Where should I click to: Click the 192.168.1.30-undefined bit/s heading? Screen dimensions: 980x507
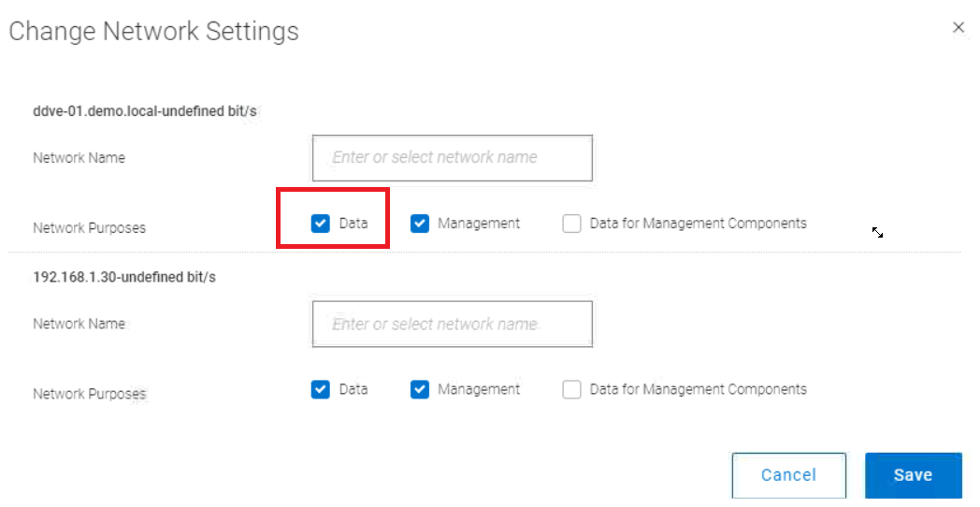click(x=124, y=278)
